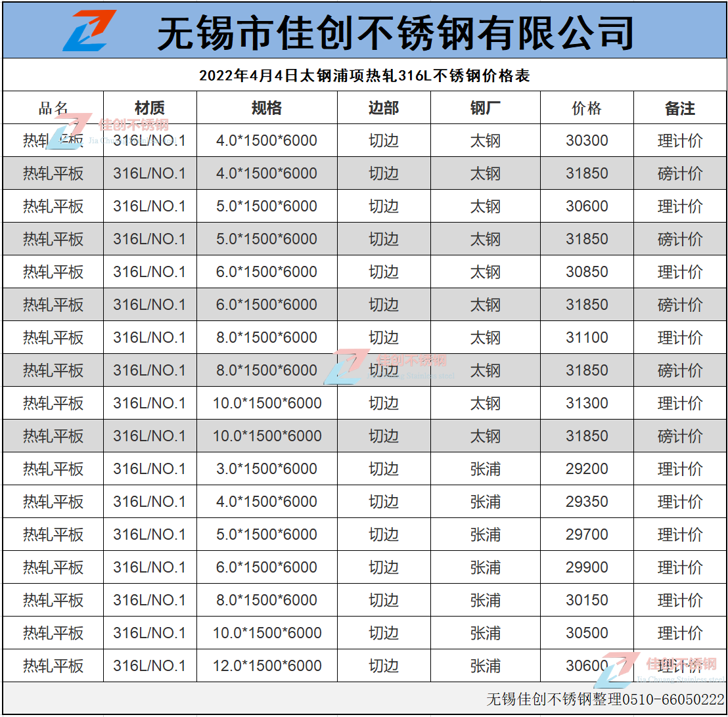This screenshot has width=728, height=717.
Task: Select the 钢厂 column header
Action: click(x=485, y=108)
